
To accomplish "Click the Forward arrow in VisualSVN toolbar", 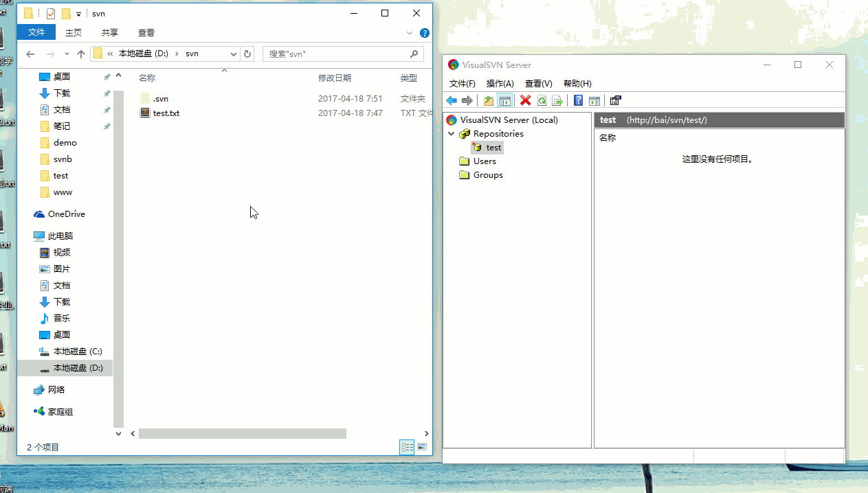I will (467, 101).
